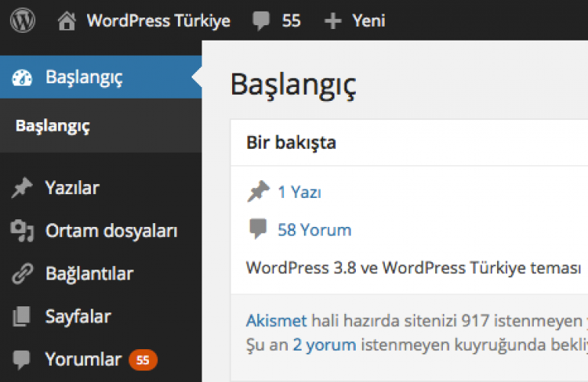
Task: Open the 2 yorum spam queue link
Action: click(325, 345)
